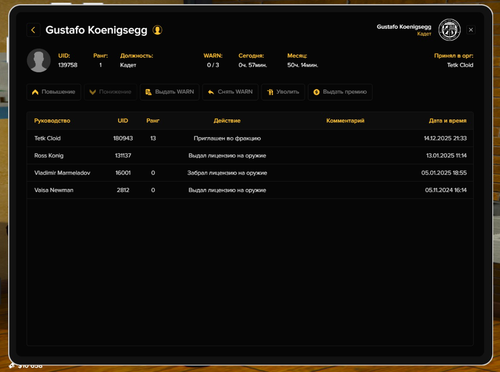Click the UID column header in table
The height and width of the screenshot is (372, 500).
(123, 121)
